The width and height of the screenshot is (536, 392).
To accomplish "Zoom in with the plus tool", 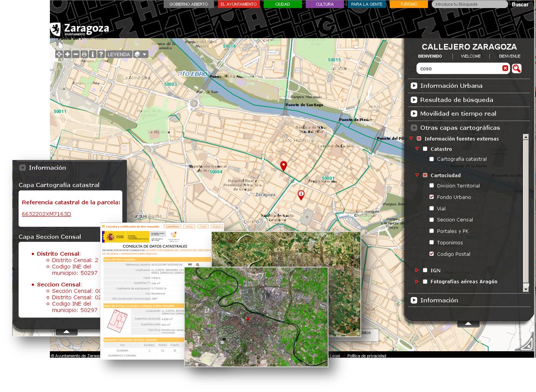I will point(67,54).
